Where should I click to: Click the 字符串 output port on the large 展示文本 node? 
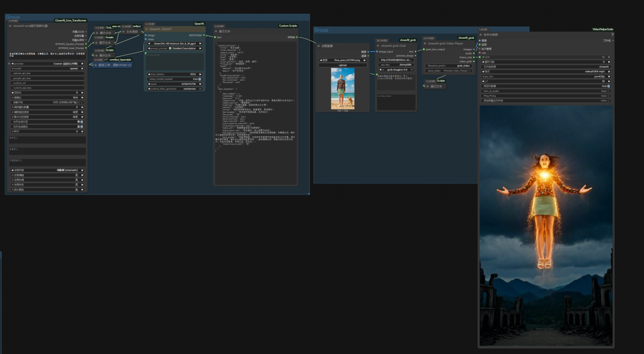click(296, 37)
